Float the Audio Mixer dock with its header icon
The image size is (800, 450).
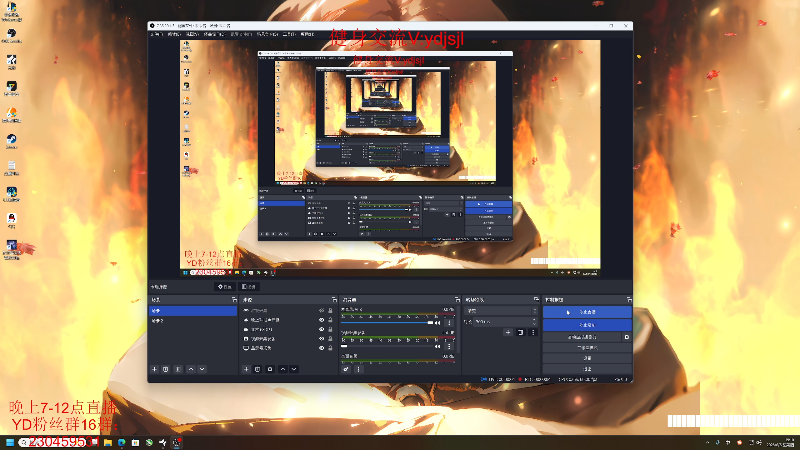457,299
